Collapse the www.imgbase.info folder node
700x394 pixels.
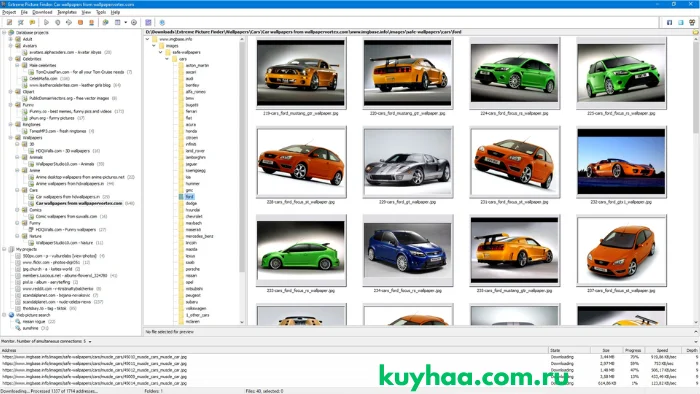(x=148, y=39)
